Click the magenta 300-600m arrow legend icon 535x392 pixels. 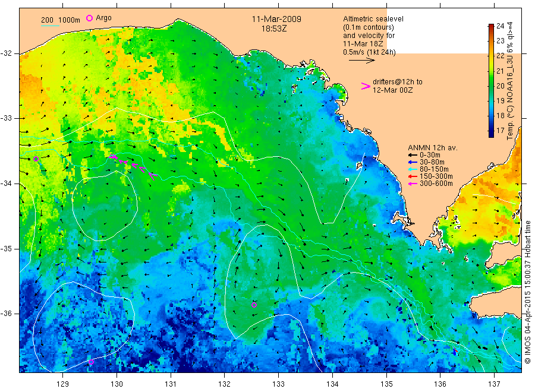(x=413, y=184)
